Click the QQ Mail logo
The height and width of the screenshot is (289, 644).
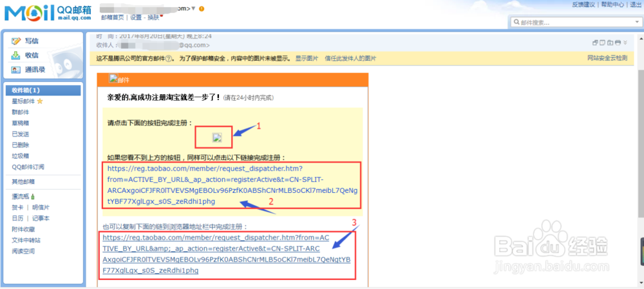click(48, 12)
